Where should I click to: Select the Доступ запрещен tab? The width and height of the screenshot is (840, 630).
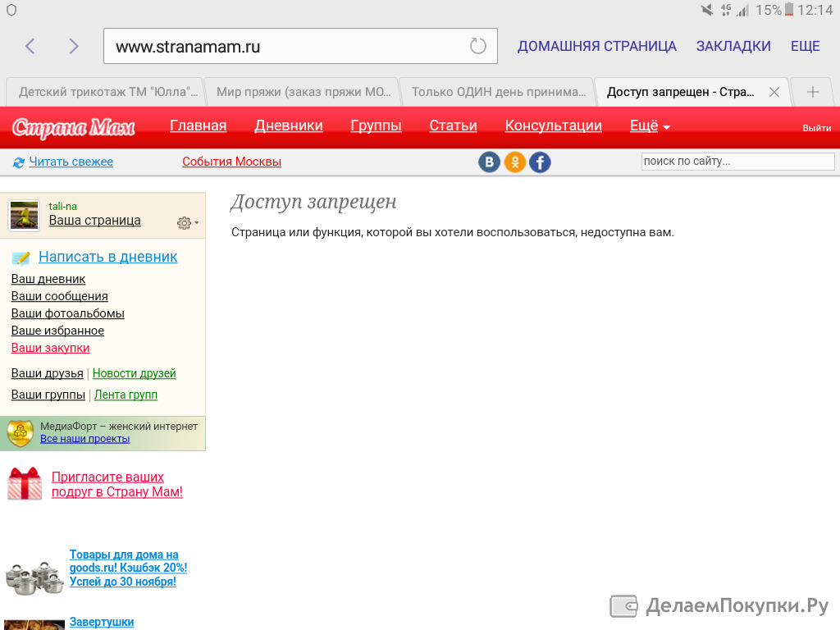(680, 92)
